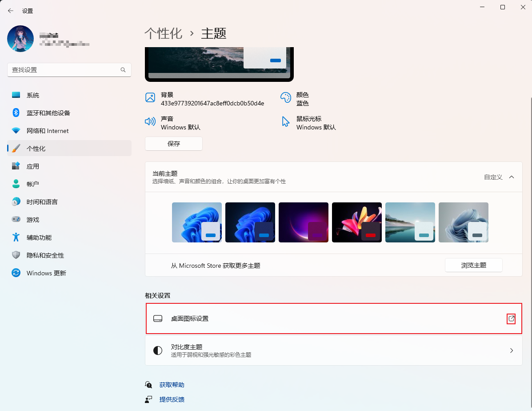
Task: Click the 获取帮助 link
Action: pyautogui.click(x=172, y=385)
